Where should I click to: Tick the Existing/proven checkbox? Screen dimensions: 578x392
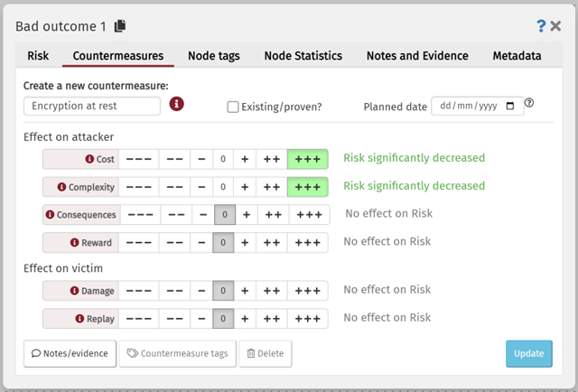pyautogui.click(x=233, y=107)
